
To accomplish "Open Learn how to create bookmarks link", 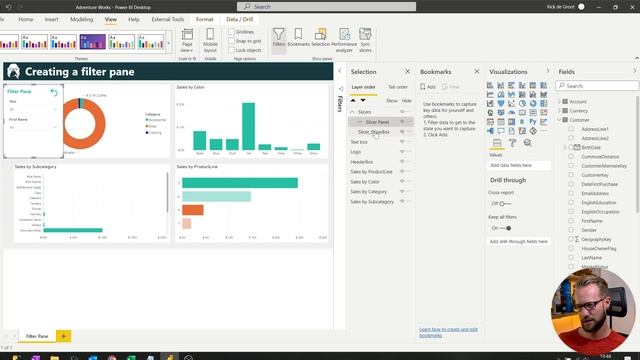I will tap(448, 332).
